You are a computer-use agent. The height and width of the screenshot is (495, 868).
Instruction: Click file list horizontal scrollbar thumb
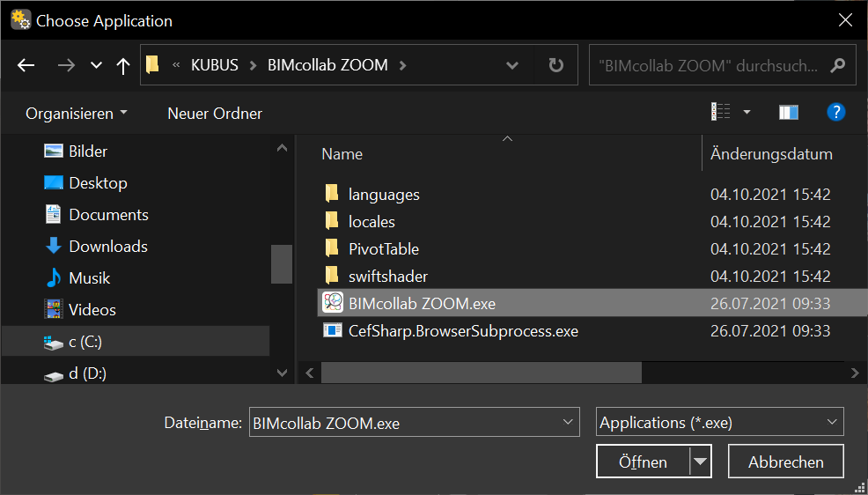point(481,373)
